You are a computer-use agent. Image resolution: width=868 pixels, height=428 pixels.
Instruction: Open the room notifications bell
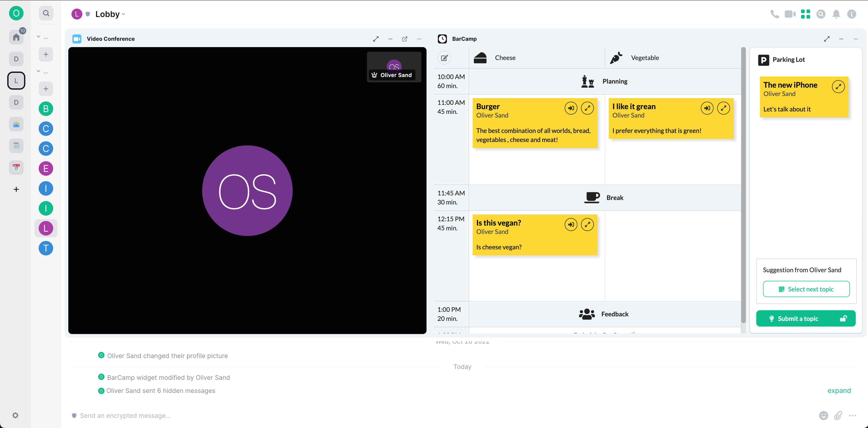coord(836,14)
